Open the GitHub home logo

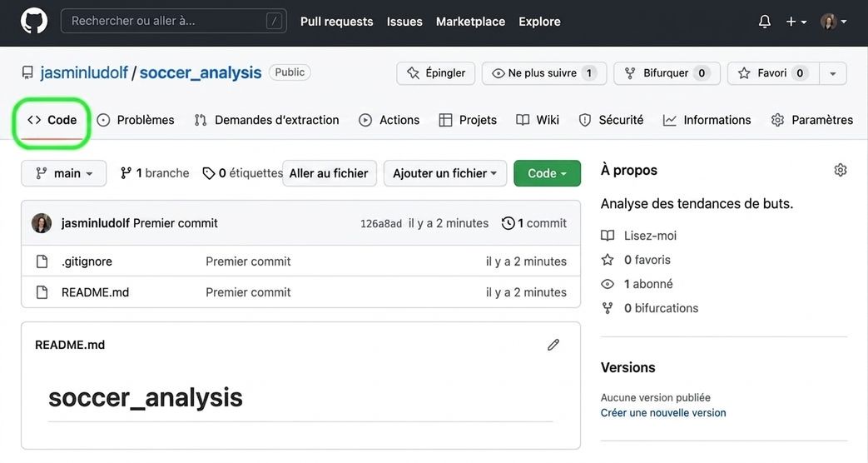(x=34, y=22)
